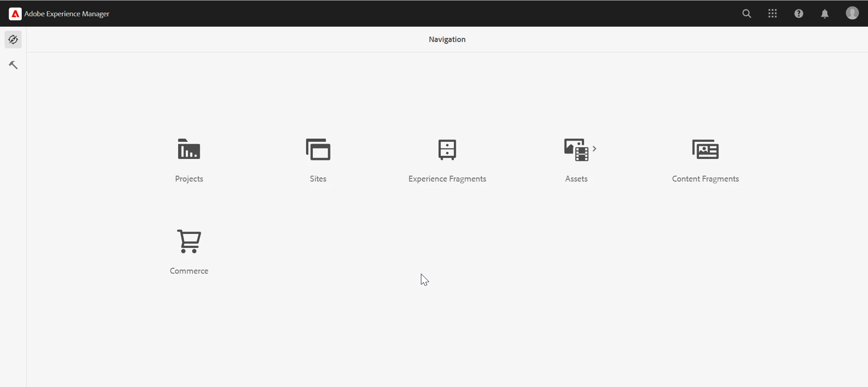The image size is (868, 387).
Task: Open the Help question mark icon
Action: click(x=799, y=14)
